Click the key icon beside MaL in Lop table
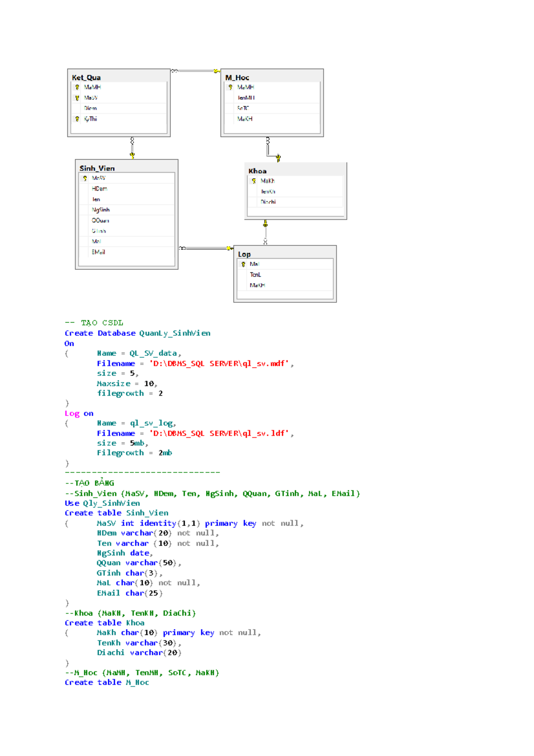534x756 pixels. point(243,264)
